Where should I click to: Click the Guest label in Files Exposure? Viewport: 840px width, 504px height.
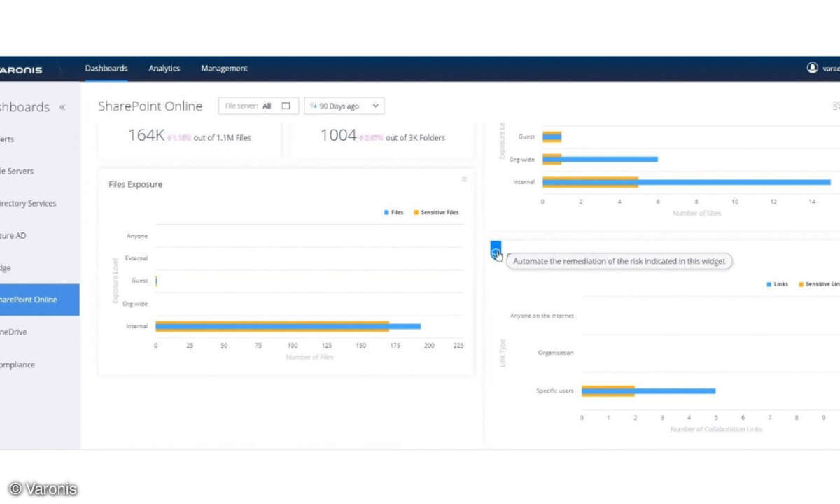coord(139,281)
